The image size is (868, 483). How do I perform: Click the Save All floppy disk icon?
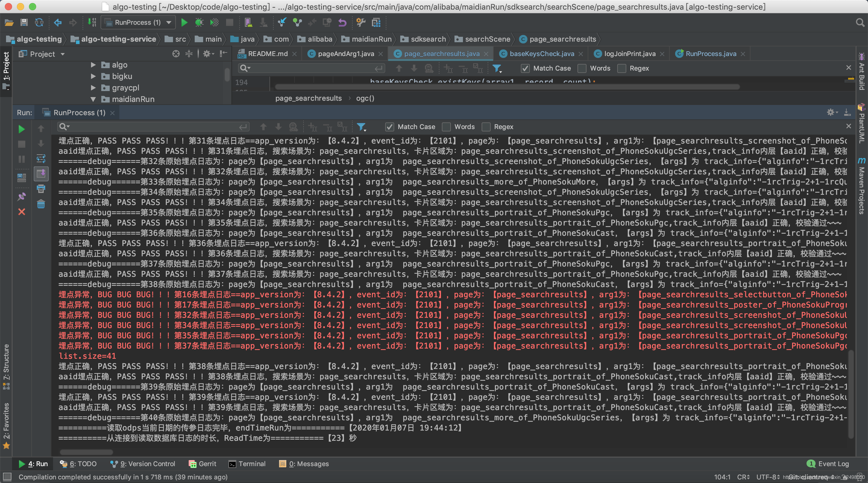(x=24, y=23)
